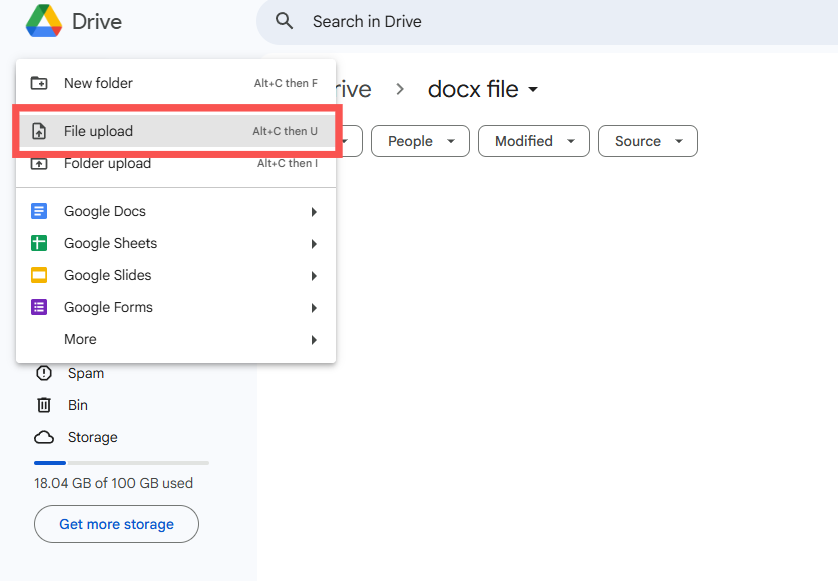Expand the More submenu arrow
Image resolution: width=838 pixels, height=581 pixels.
314,340
